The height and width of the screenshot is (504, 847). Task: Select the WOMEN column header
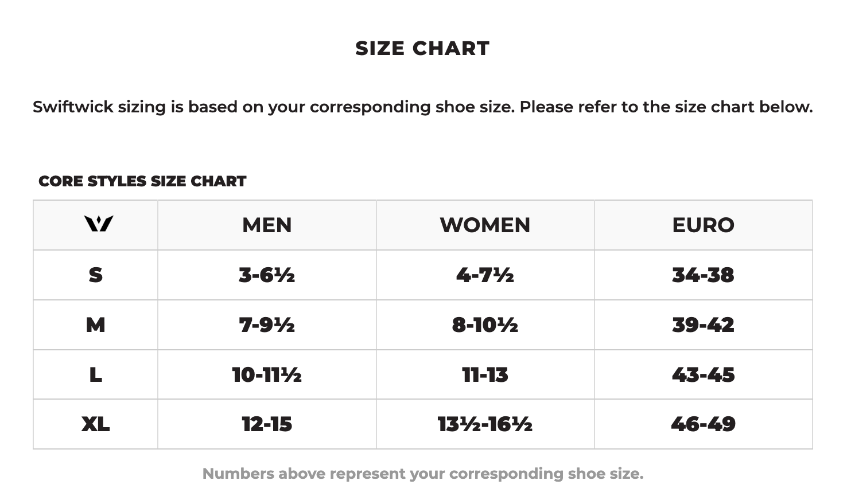[x=485, y=225]
